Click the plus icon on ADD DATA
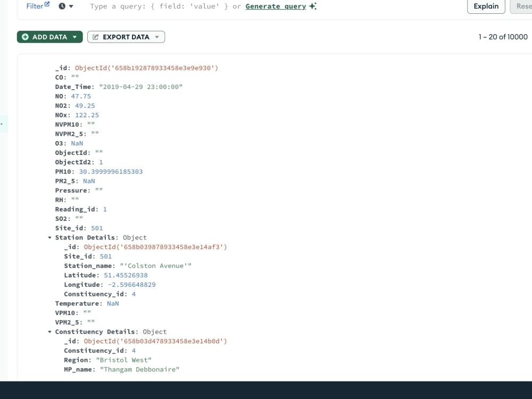Viewport: 532px width, 399px height. point(25,37)
